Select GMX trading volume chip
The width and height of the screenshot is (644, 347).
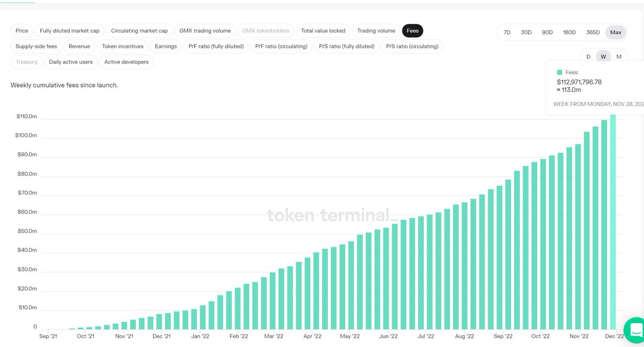click(205, 31)
